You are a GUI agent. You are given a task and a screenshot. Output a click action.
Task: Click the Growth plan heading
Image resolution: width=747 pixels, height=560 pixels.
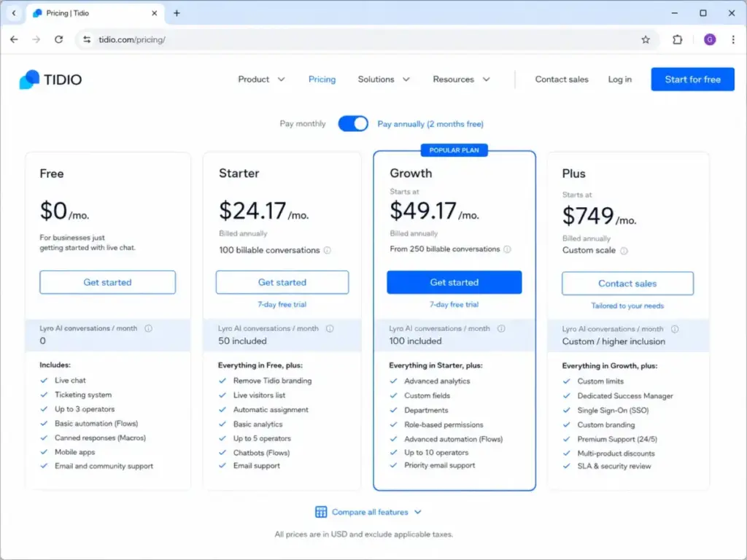click(411, 174)
